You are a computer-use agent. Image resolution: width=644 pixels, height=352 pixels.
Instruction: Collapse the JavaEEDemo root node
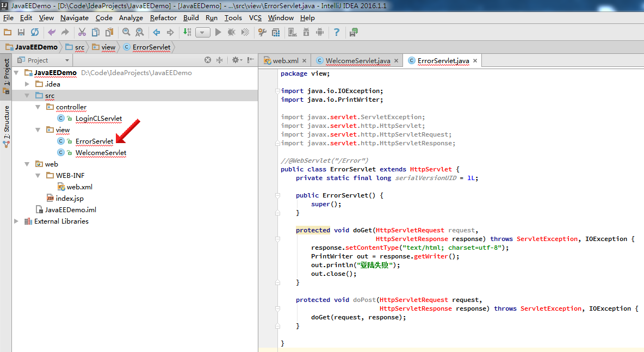pyautogui.click(x=16, y=73)
